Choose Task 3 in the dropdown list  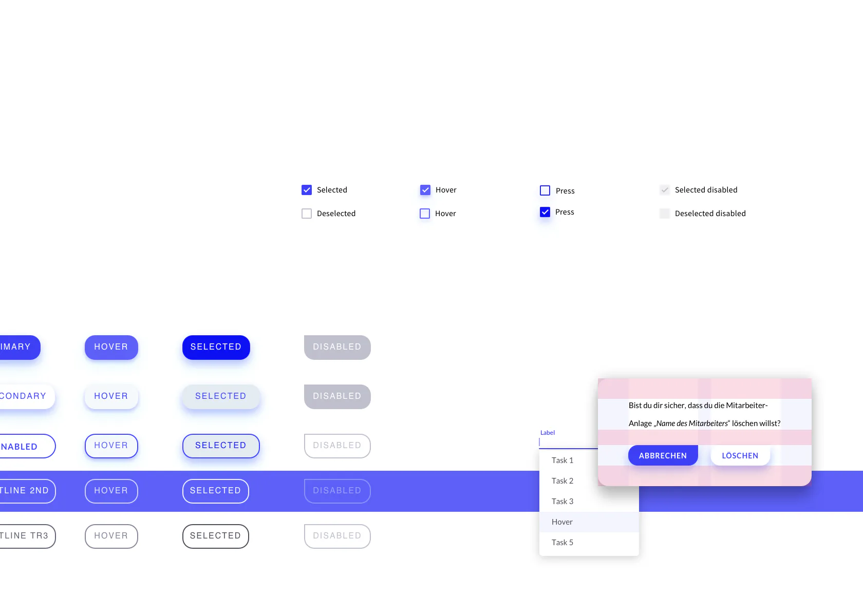coord(589,502)
